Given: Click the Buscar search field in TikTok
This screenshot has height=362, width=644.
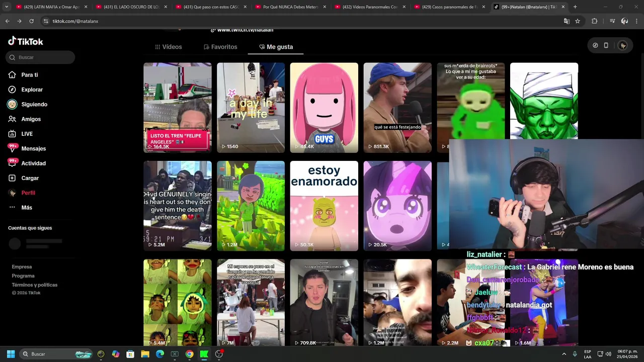Looking at the screenshot, I should 40,57.
